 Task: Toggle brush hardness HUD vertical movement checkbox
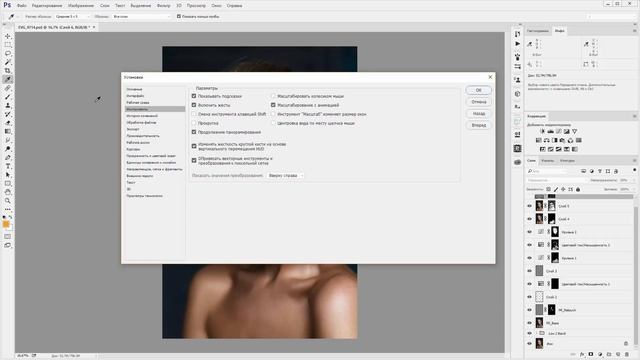pyautogui.click(x=194, y=146)
